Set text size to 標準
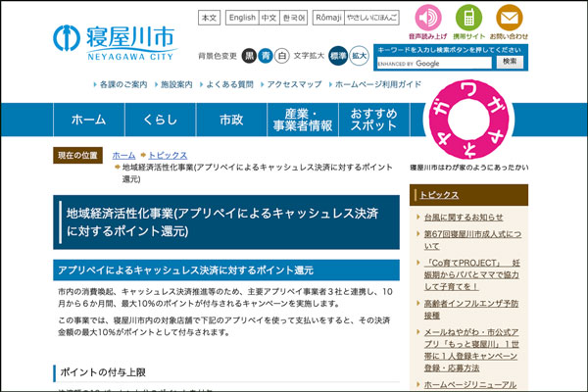This screenshot has height=392, width=588. pos(338,55)
